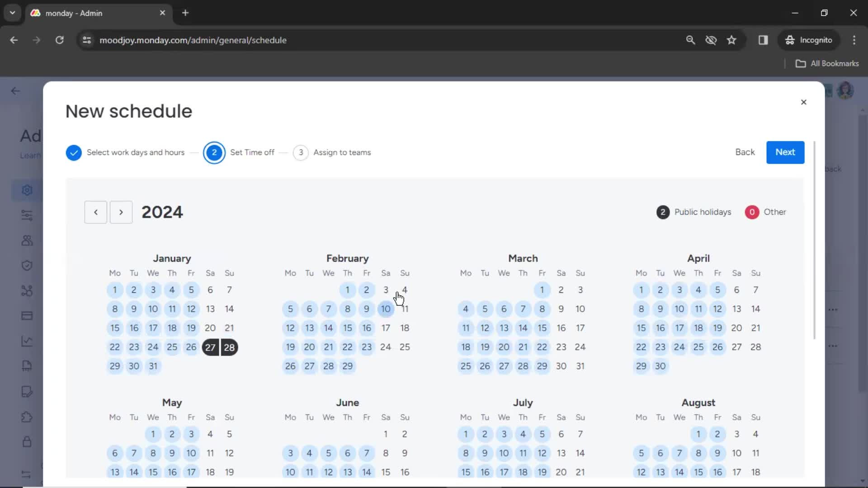Click the settings gear icon in sidebar
Image resolution: width=868 pixels, height=488 pixels.
27,189
